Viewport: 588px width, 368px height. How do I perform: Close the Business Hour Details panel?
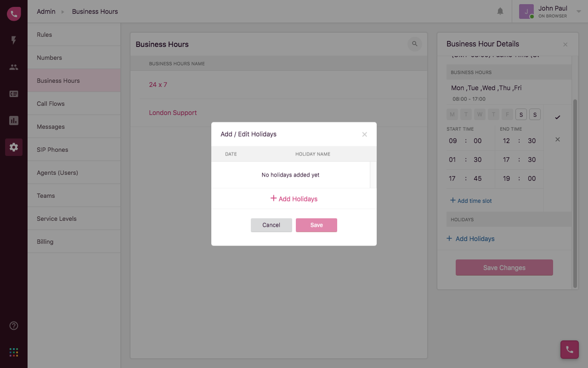click(x=565, y=45)
